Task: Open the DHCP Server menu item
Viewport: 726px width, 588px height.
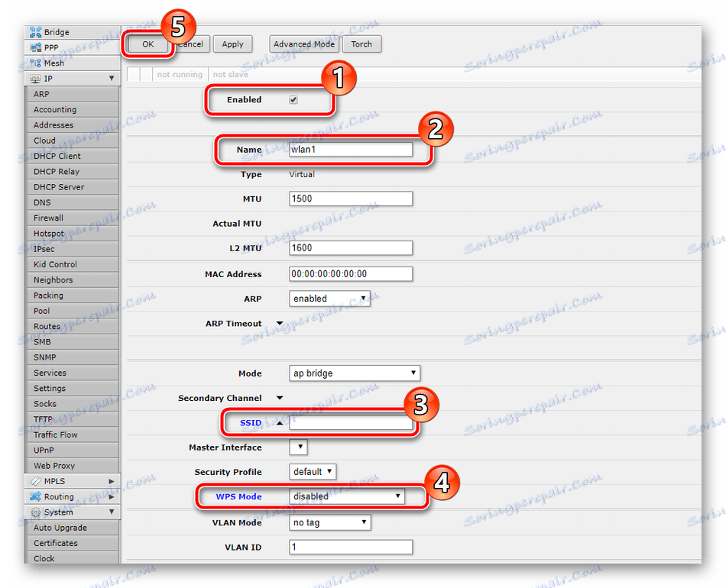Action: pyautogui.click(x=73, y=187)
